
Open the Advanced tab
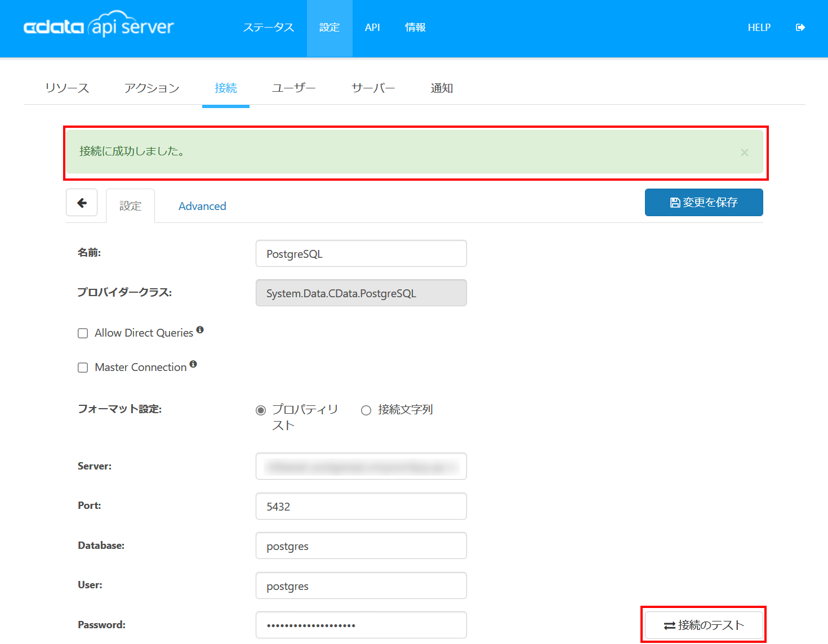click(202, 207)
